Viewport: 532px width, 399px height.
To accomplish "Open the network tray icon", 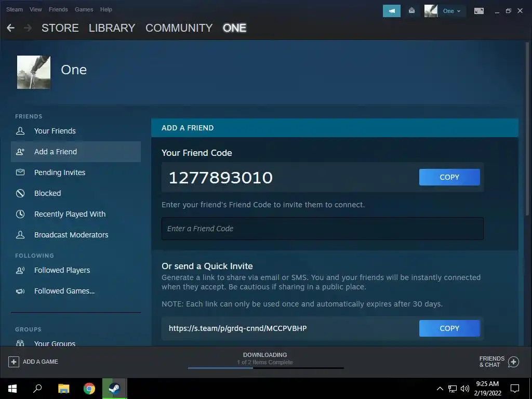I will pyautogui.click(x=453, y=389).
